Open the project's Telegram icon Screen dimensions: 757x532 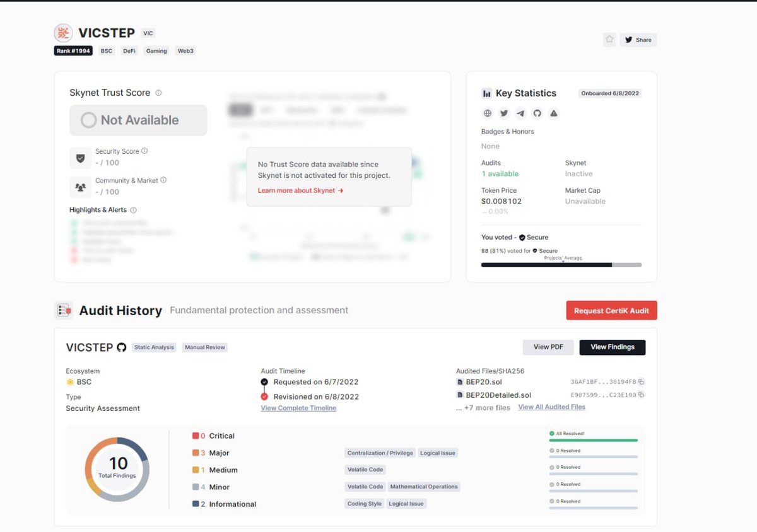(520, 113)
